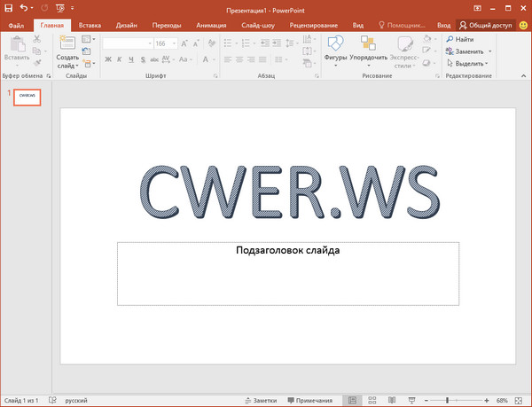Open the Выделить dropdown menu
Image resolution: width=532 pixels, height=407 pixels.
pos(469,64)
